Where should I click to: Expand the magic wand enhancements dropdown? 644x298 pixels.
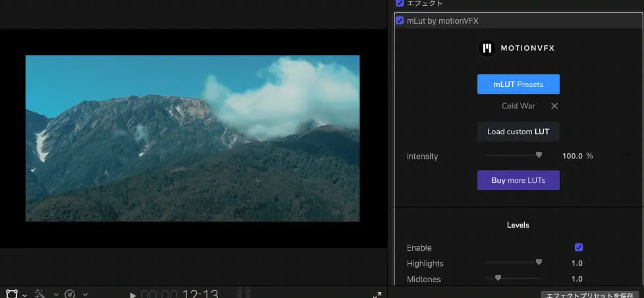pyautogui.click(x=55, y=295)
